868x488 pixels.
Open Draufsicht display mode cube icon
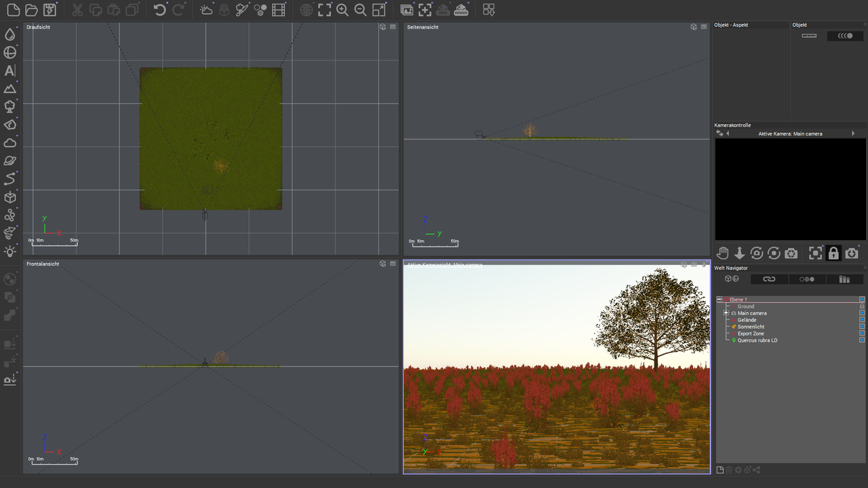pyautogui.click(x=382, y=27)
